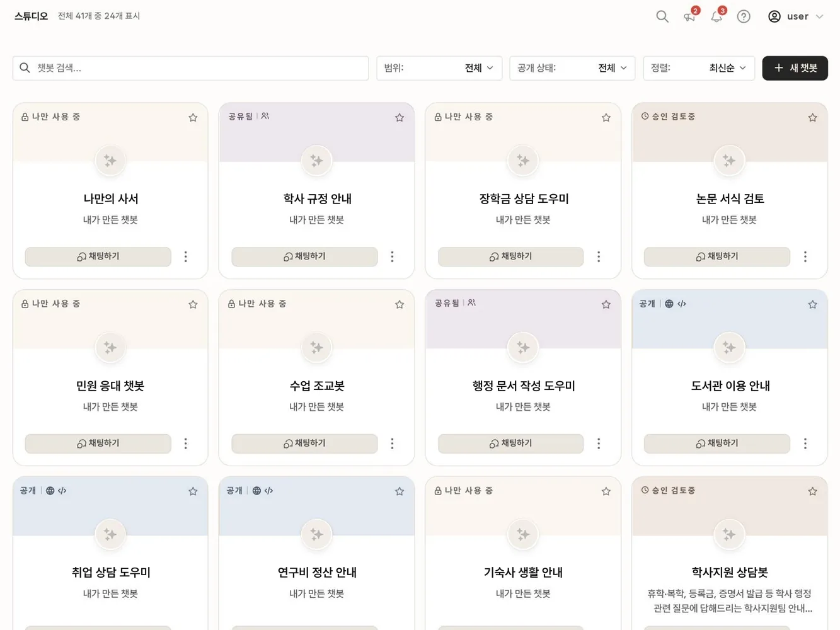Expand the user account menu chevron
Viewport: 840px width, 630px height.
(x=819, y=16)
